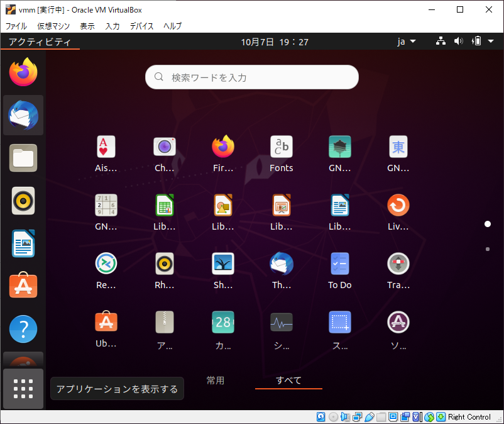Open the Help question-mark icon in dock

(x=23, y=329)
